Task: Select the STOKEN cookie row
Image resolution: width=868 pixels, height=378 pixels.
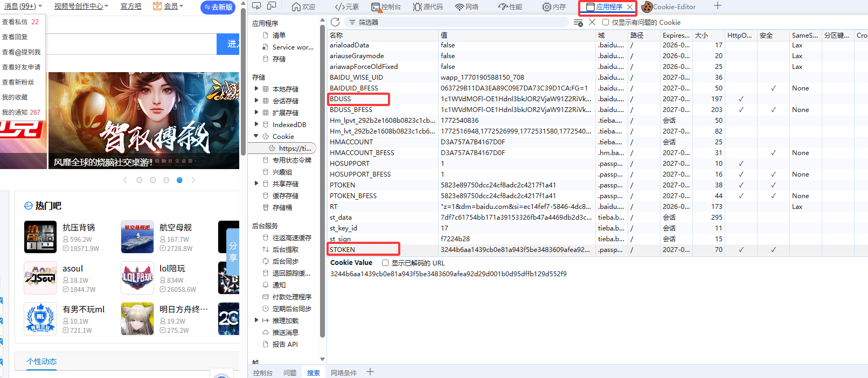Action: pos(597,250)
